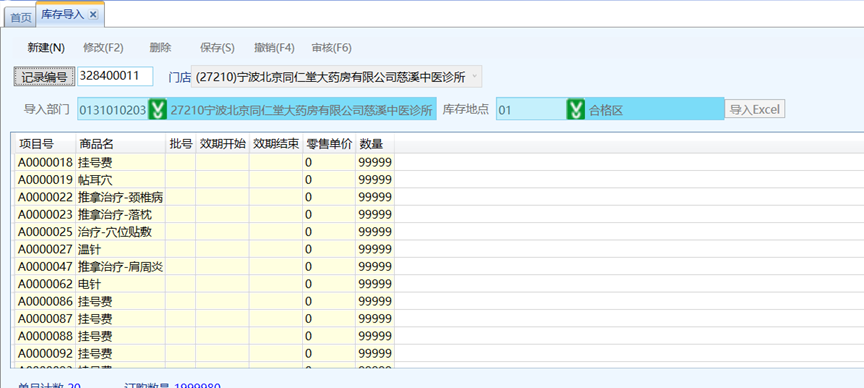Viewport: 864px width, 388px height.
Task: Click 新建(N) to create a record
Action: (46, 48)
